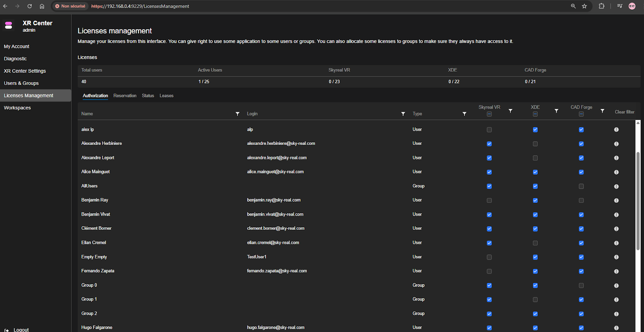Switch to the Reservation tab
The width and height of the screenshot is (644, 332).
point(125,96)
